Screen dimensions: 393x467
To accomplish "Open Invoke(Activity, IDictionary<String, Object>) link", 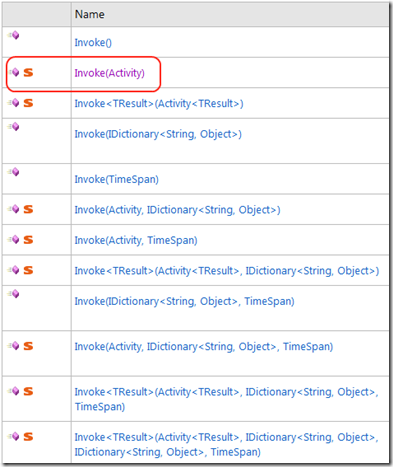I will 177,210.
